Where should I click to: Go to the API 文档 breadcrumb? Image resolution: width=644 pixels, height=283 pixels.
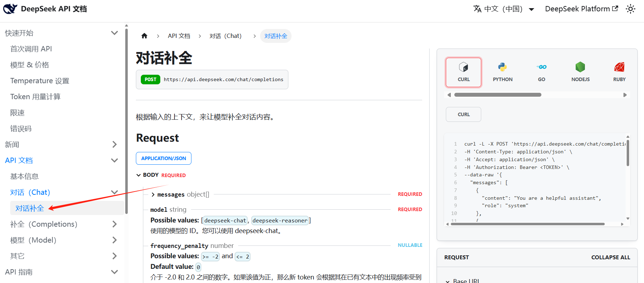(179, 36)
